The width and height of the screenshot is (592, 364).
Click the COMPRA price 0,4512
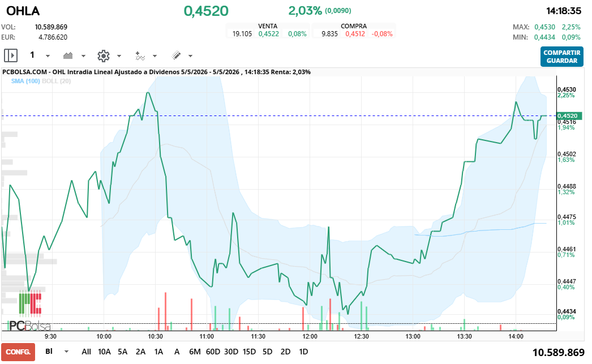[355, 33]
